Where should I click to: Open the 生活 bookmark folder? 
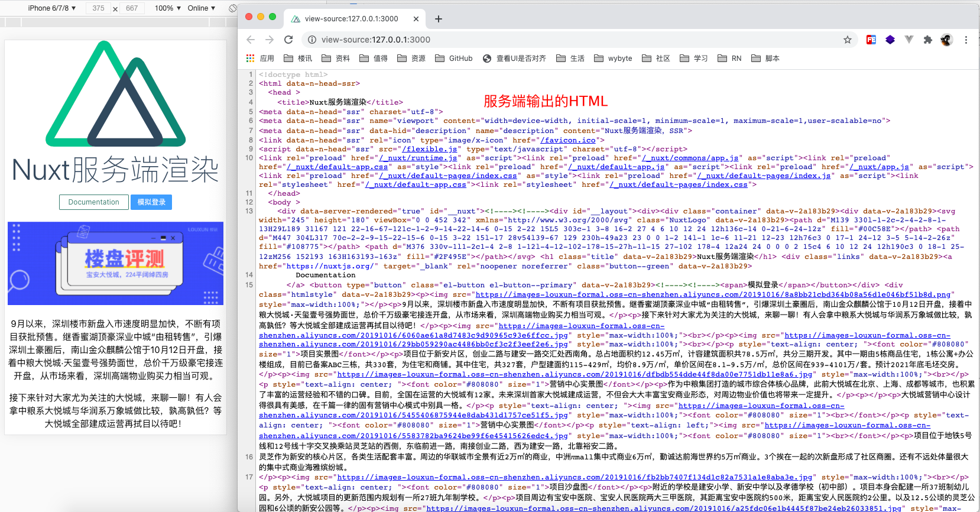(570, 59)
